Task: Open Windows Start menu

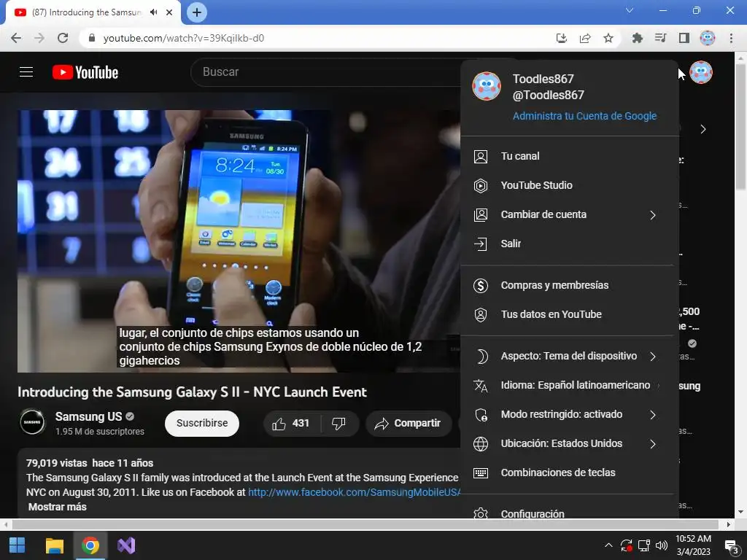Action: tap(18, 545)
